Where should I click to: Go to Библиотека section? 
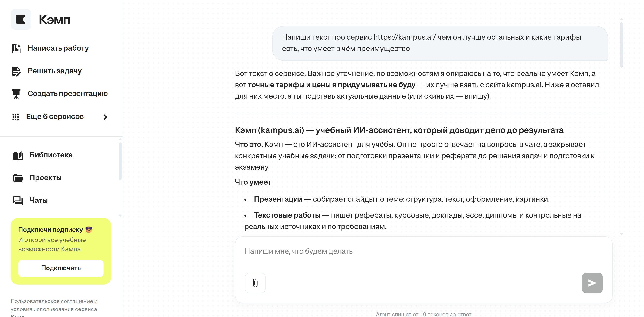[x=51, y=155]
